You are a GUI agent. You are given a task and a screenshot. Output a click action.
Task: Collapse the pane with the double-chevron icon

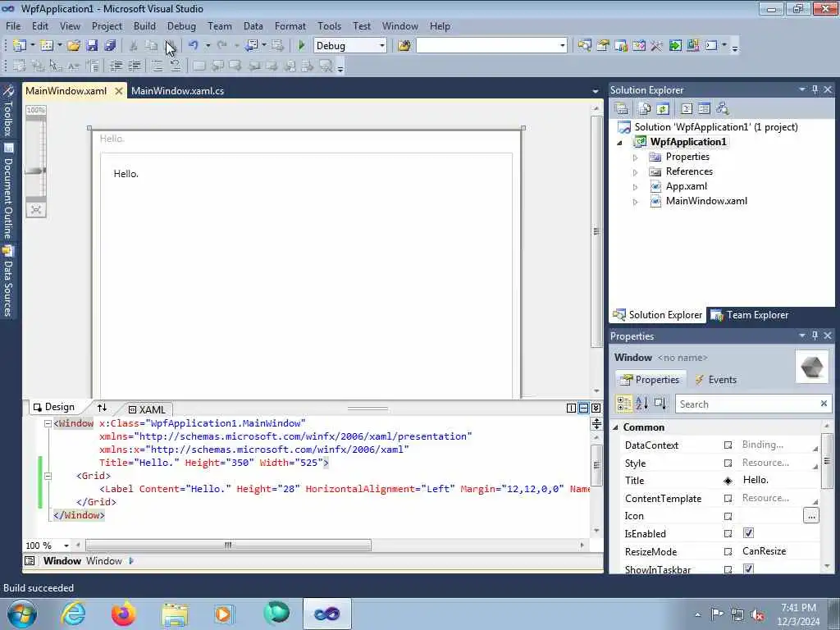(x=596, y=409)
